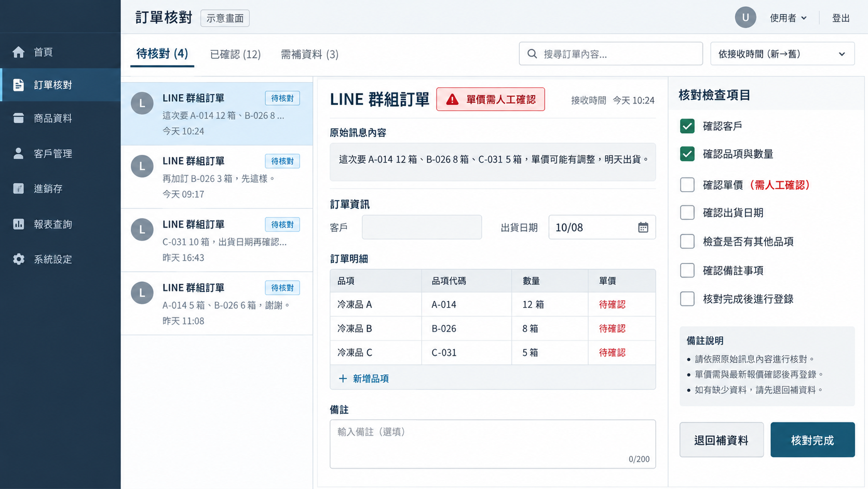Screen dimensions: 868x489
Task: Click the L avatar of the 10:24 order
Action: pos(142,103)
